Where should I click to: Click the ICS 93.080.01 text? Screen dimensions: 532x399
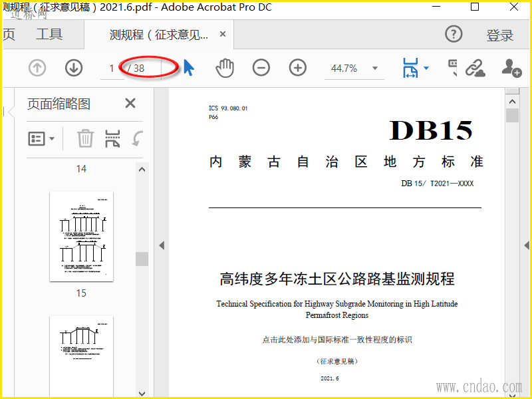[228, 108]
